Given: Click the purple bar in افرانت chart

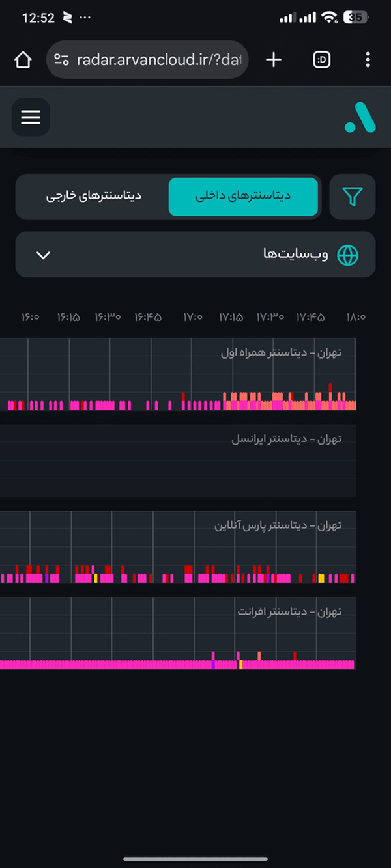Looking at the screenshot, I should click(x=213, y=665).
